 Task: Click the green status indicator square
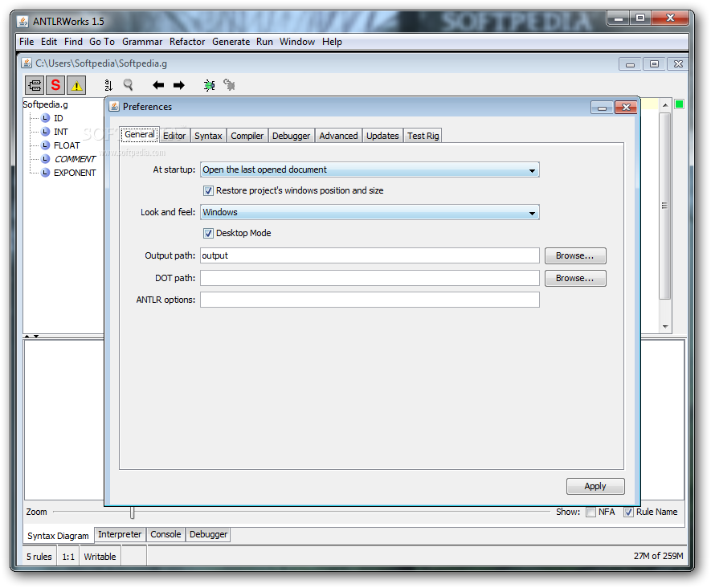(x=679, y=104)
